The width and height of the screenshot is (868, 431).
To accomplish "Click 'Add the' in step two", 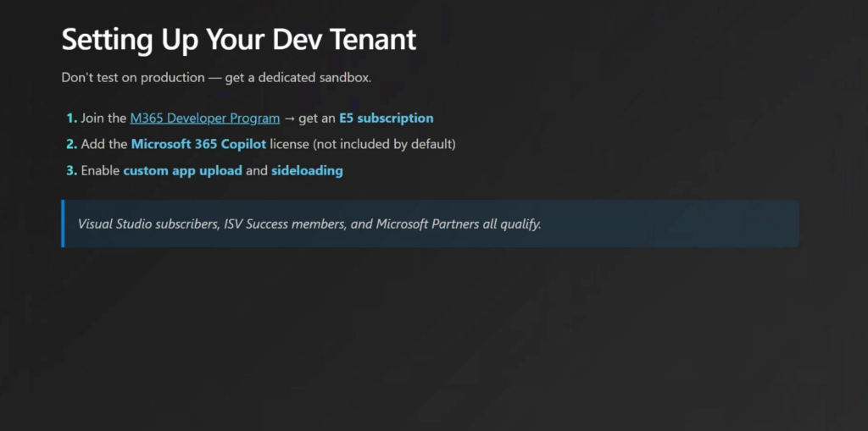I will click(103, 144).
